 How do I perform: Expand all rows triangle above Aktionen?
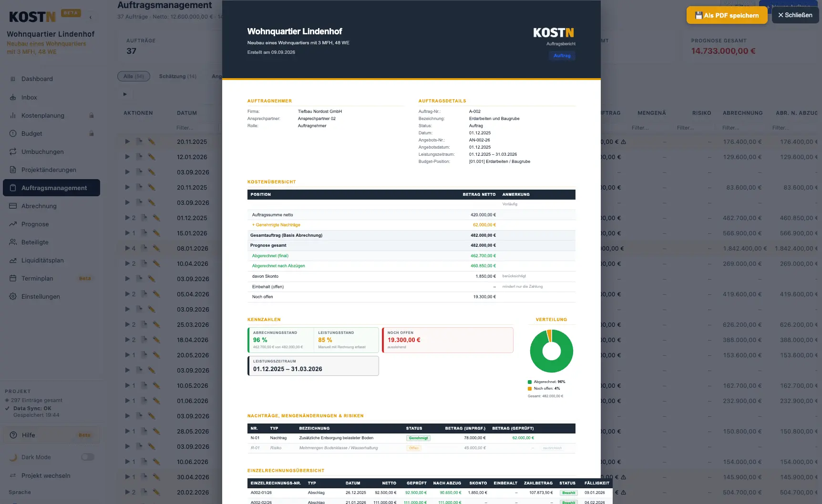(x=125, y=94)
